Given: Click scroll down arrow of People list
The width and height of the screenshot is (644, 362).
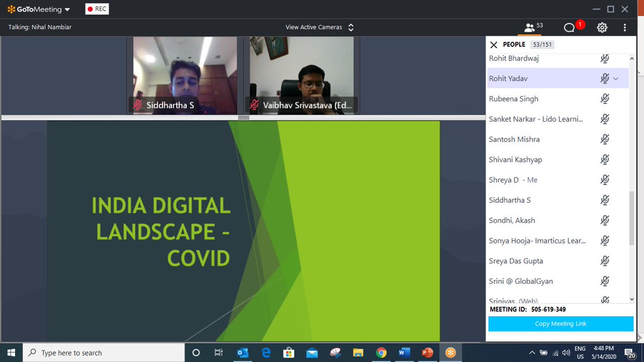Looking at the screenshot, I should pyautogui.click(x=632, y=299).
